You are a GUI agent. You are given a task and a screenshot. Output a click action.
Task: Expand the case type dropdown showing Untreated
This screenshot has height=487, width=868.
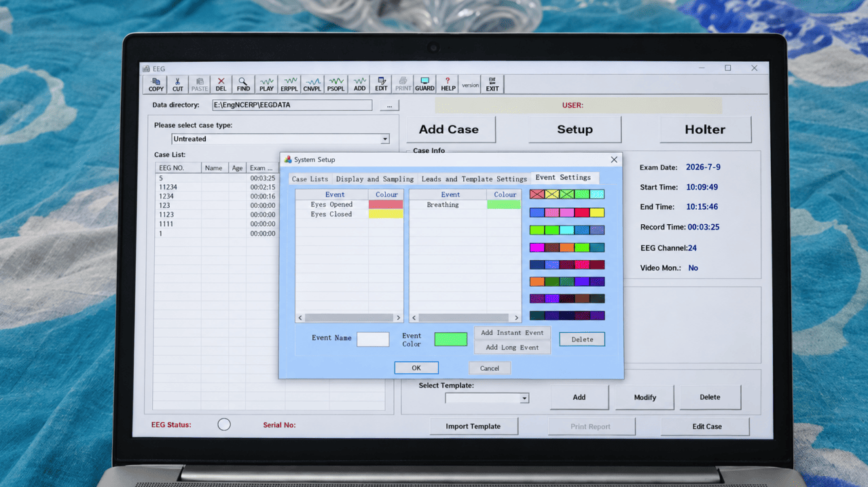384,139
